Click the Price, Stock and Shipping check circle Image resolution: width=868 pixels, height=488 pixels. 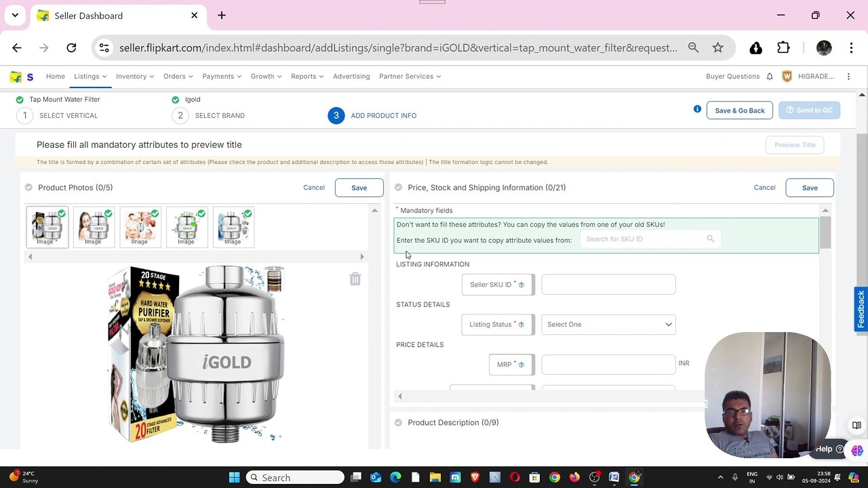[x=398, y=187]
